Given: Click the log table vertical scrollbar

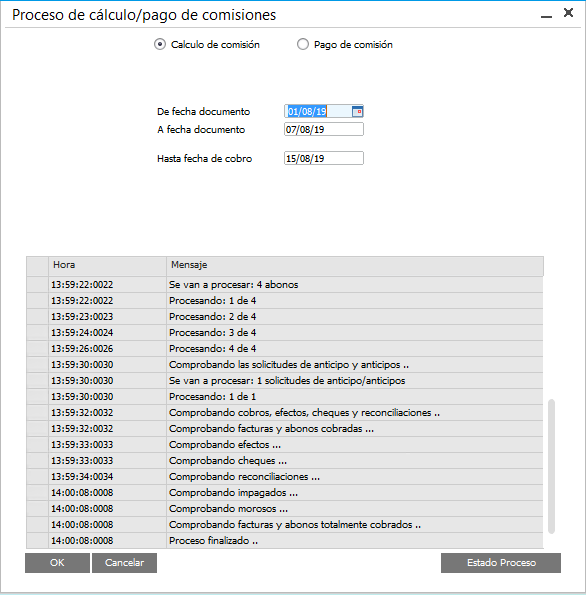Looking at the screenshot, I should [x=551, y=466].
